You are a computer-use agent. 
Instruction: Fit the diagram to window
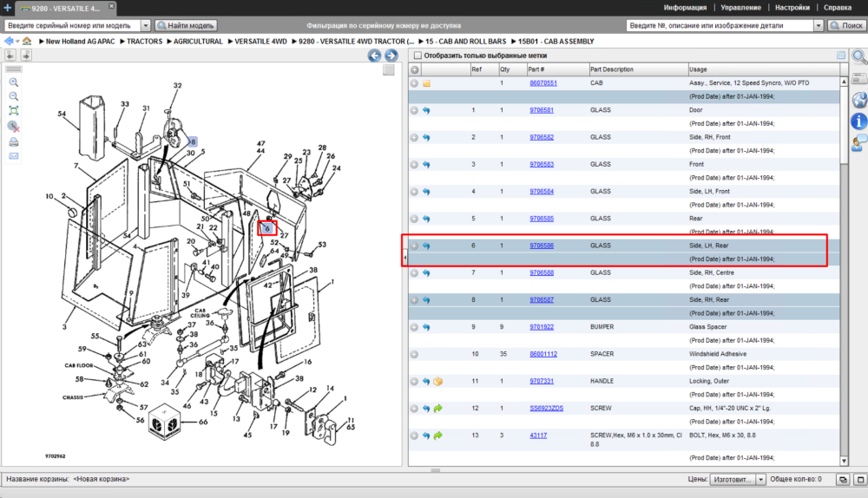pos(14,111)
